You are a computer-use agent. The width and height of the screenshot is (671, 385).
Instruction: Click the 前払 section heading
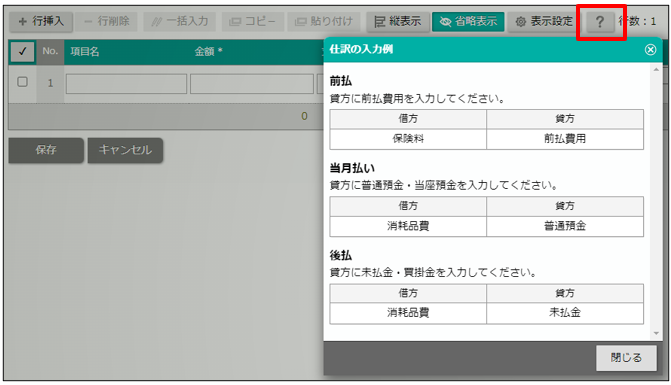(341, 81)
